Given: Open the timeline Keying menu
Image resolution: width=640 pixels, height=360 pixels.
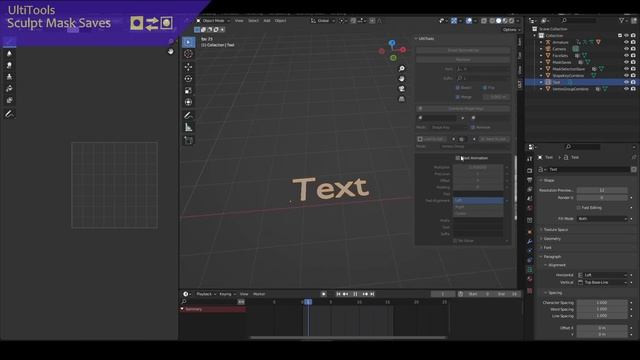Looking at the screenshot, I should coord(227,294).
